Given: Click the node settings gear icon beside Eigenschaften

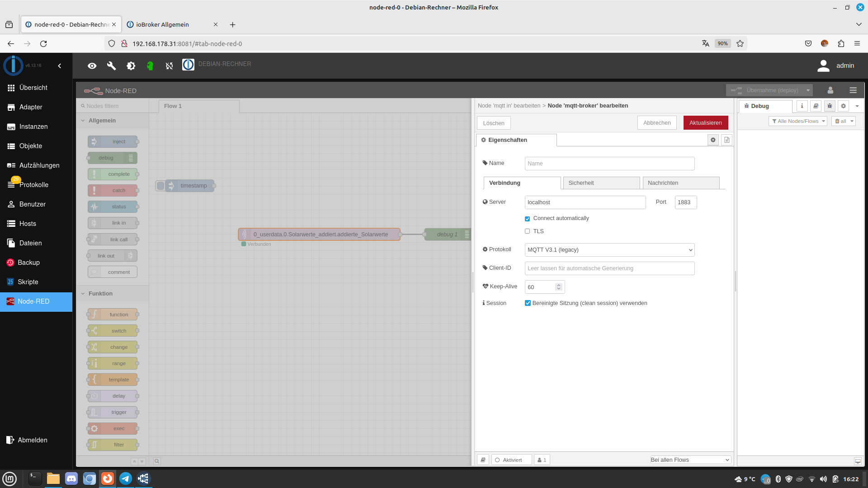Looking at the screenshot, I should point(713,140).
